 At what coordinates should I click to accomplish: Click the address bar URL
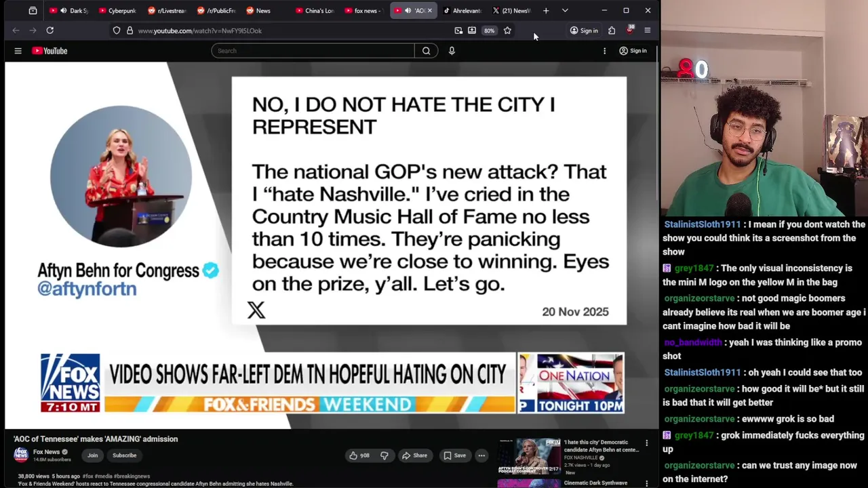click(199, 30)
